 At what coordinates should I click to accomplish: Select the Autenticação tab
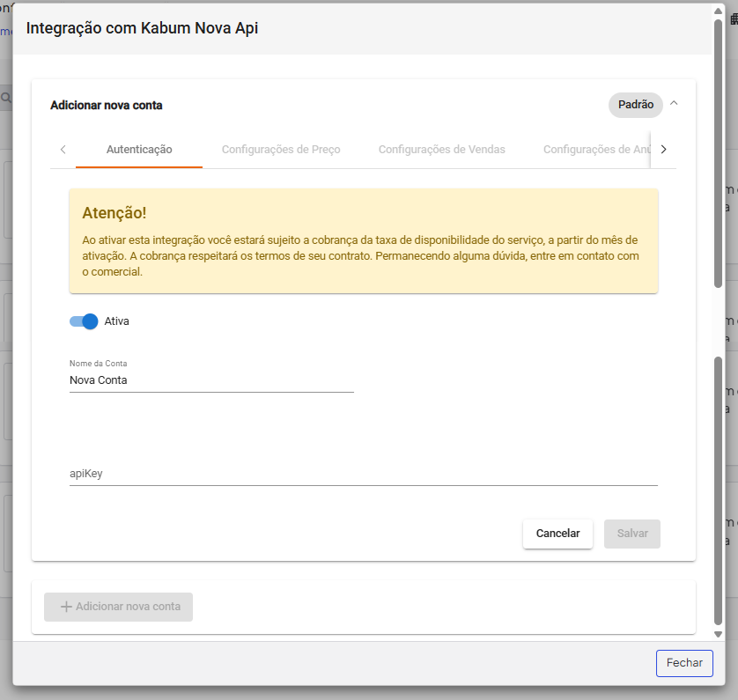point(139,149)
